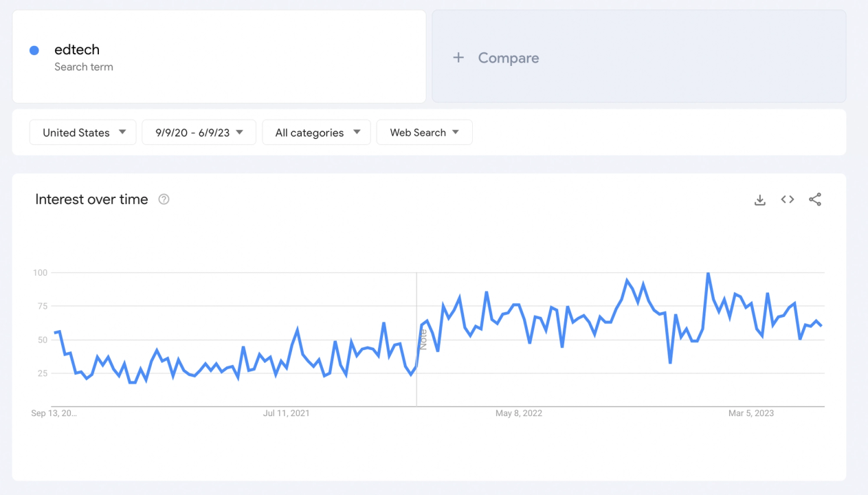Click the Jul 11, 2021 axis label
Viewport: 868px width, 495px height.
(x=286, y=413)
